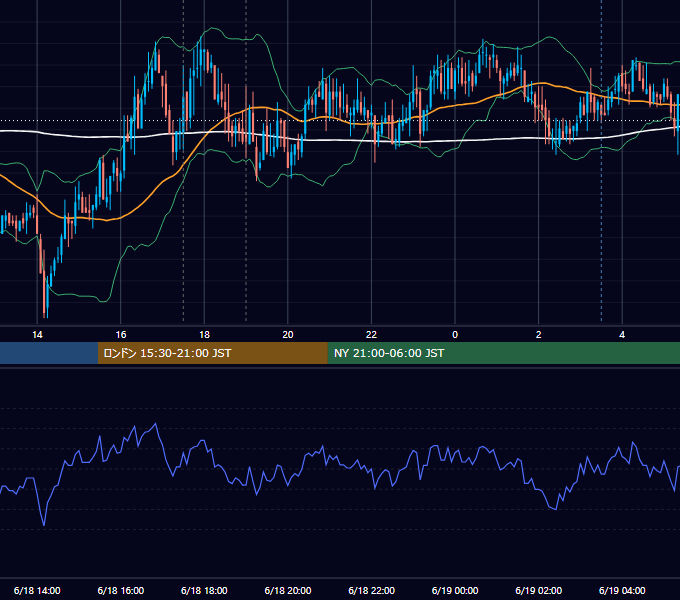Click the 6/18 22:00 date label

[371, 590]
